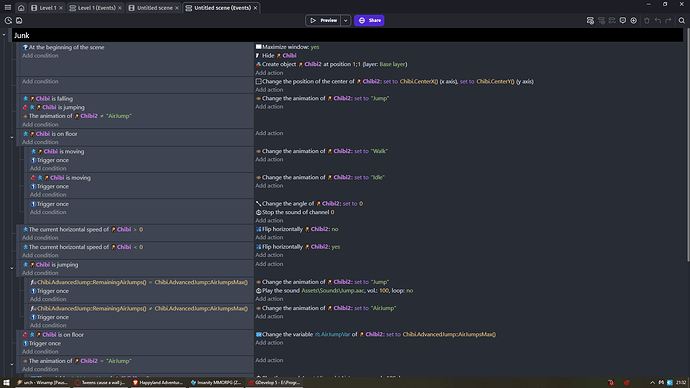Click Add a sub-event icon
Screen dimensions: 690x388
click(601, 20)
